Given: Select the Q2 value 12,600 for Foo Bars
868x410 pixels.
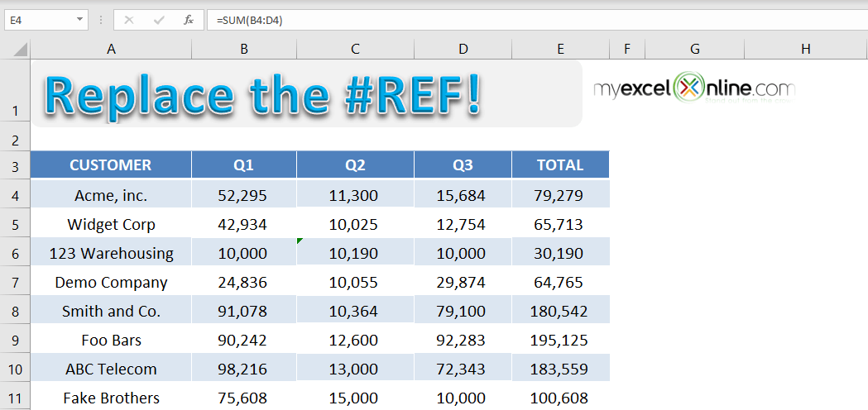Looking at the screenshot, I should click(x=356, y=341).
